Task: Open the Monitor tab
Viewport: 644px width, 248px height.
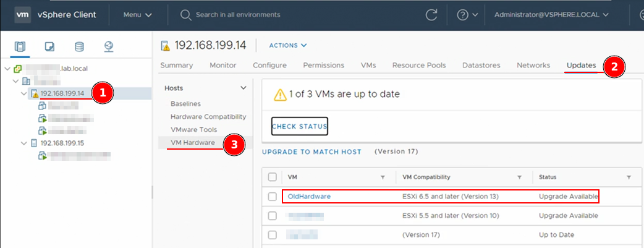Action: [x=223, y=66]
